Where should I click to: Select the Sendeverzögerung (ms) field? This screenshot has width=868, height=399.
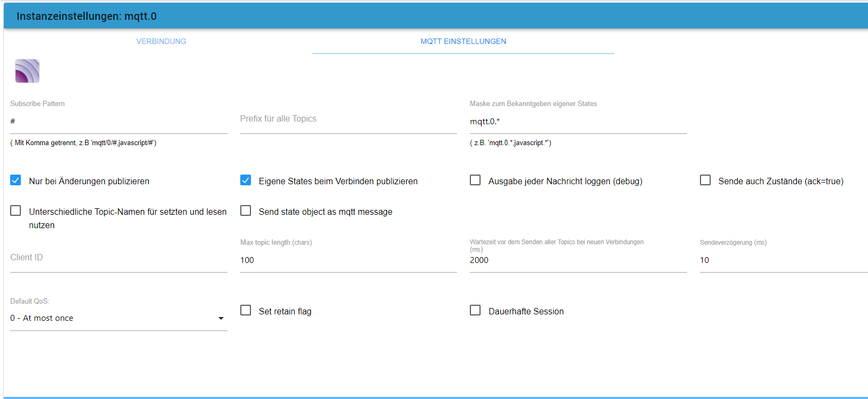[x=781, y=260]
